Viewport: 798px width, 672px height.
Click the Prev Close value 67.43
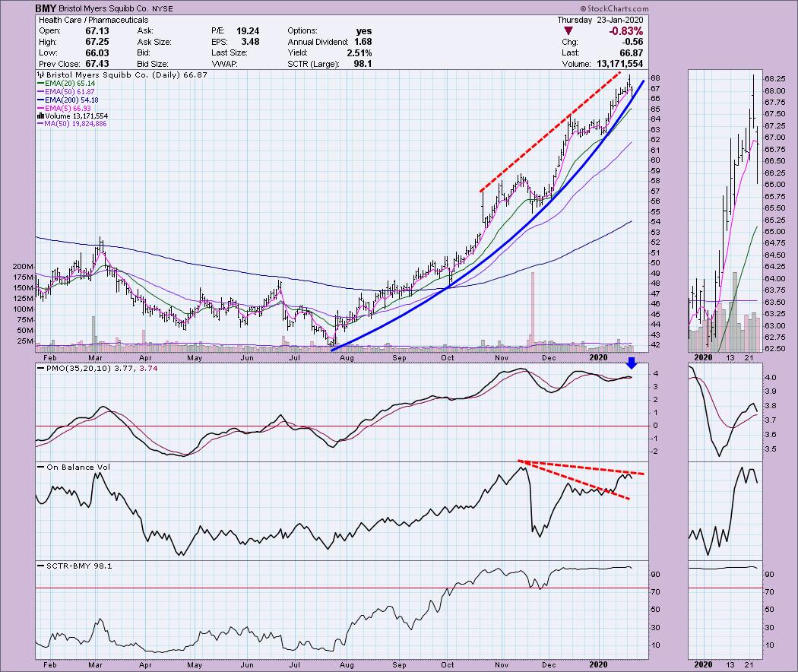point(97,64)
